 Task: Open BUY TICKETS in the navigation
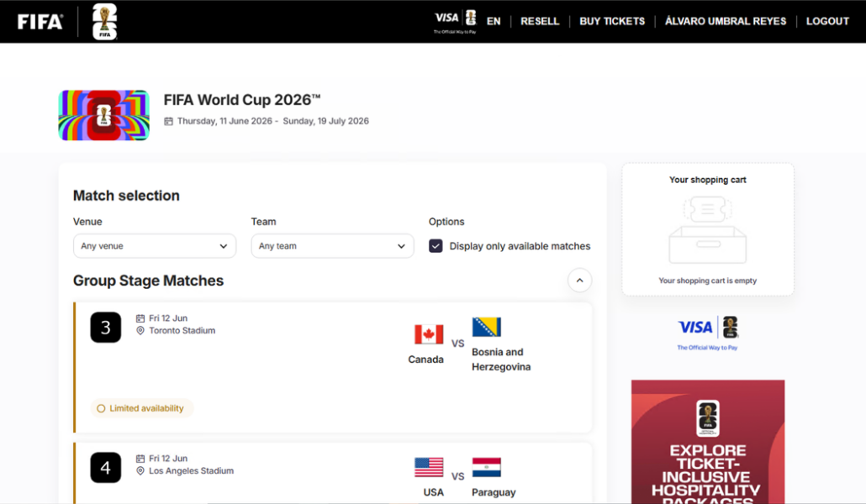click(x=612, y=22)
